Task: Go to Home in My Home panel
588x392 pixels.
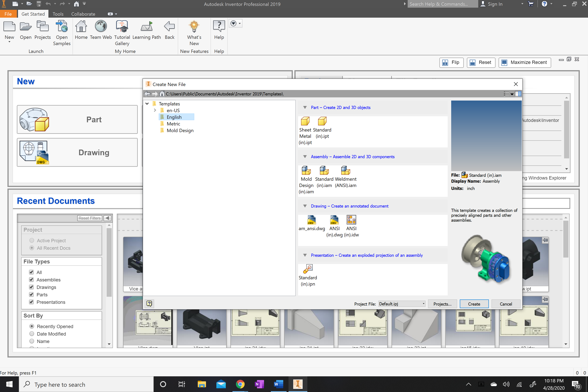Action: [81, 26]
